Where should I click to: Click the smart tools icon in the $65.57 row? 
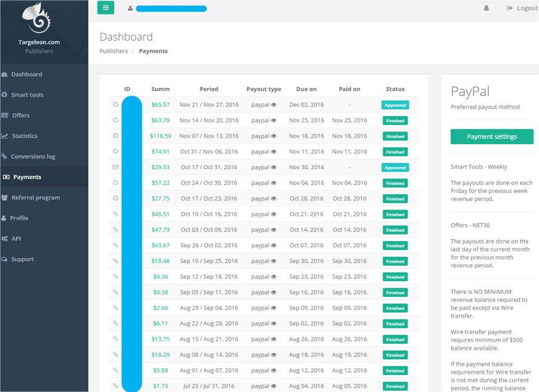tap(115, 105)
